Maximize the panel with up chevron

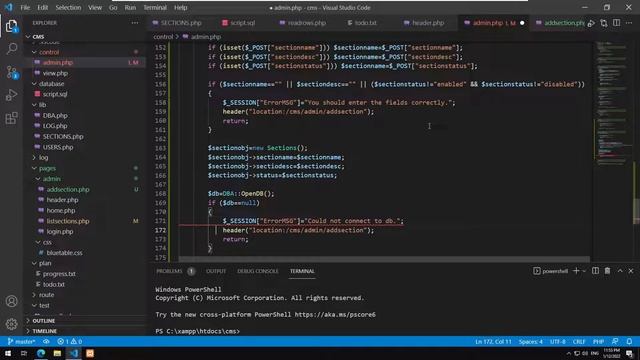pyautogui.click(x=620, y=271)
